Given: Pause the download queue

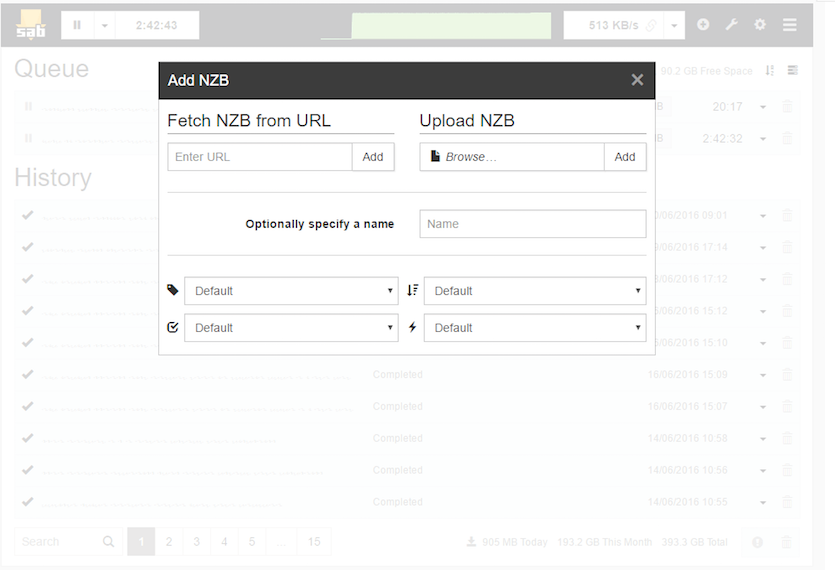Looking at the screenshot, I should click(x=77, y=25).
